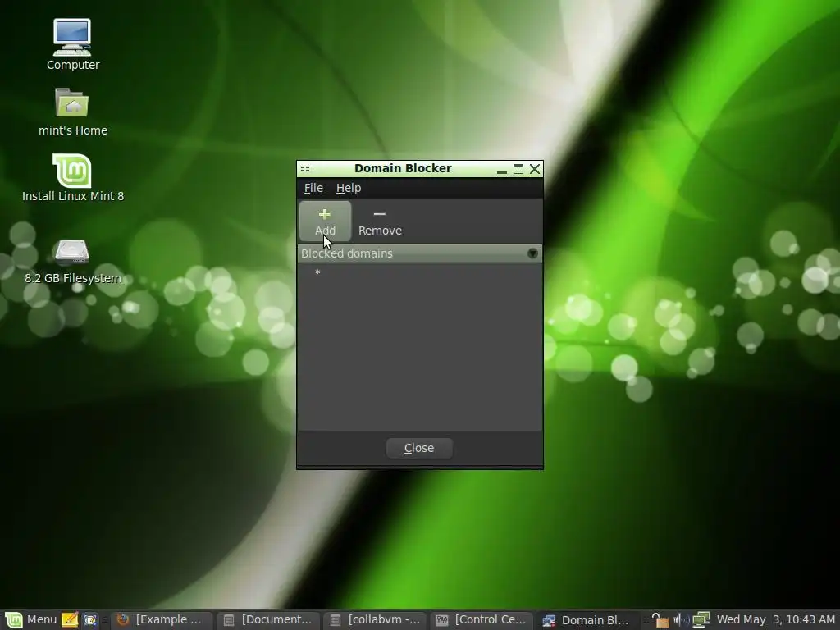840x630 pixels.
Task: Click the Remove domain button
Action: [x=380, y=221]
